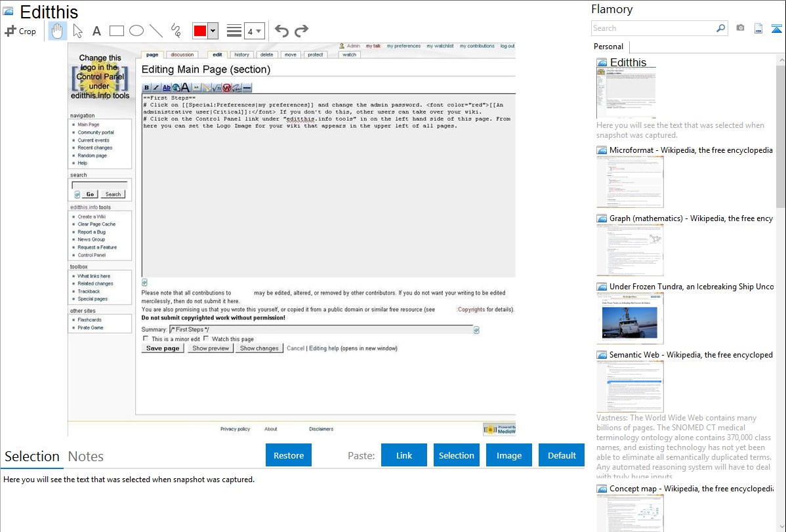Screen dimensions: 786x532
Task: Click the blue Paste Image button
Action: pyautogui.click(x=508, y=455)
